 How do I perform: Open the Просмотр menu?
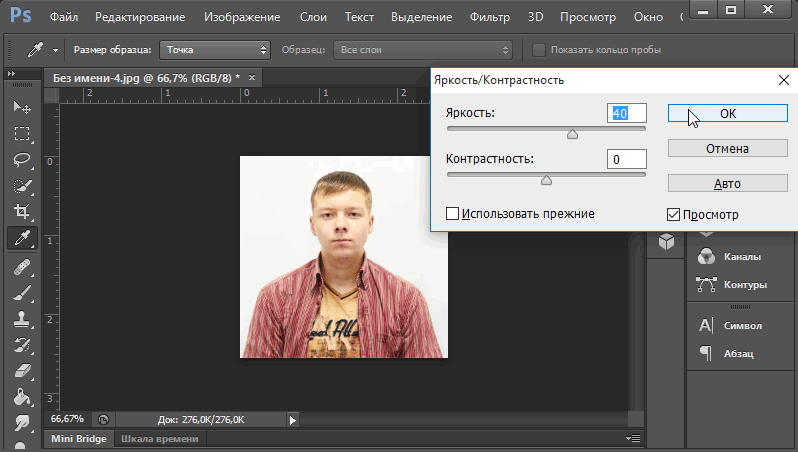[588, 17]
